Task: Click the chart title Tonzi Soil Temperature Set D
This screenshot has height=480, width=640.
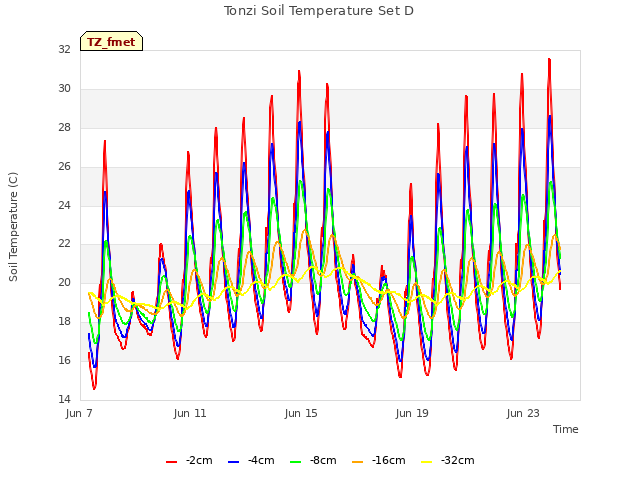Action: coord(319,11)
